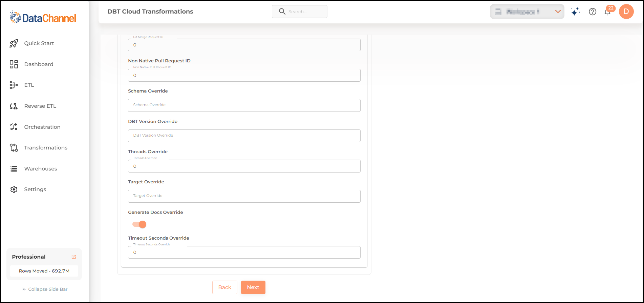The height and width of the screenshot is (303, 644).
Task: Click the ETL pipeline icon
Action: pos(14,85)
